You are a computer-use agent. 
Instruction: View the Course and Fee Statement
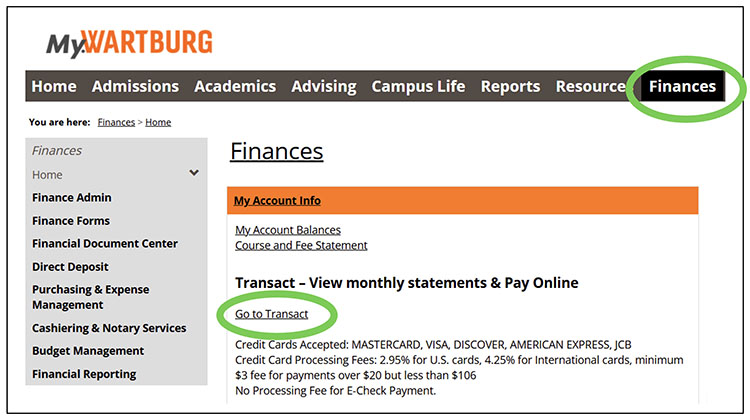tap(301, 245)
